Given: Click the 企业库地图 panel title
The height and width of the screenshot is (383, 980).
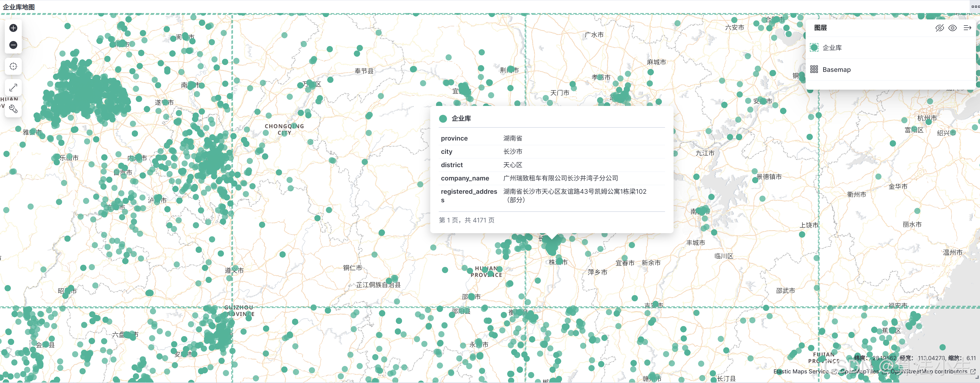Looking at the screenshot, I should (19, 7).
